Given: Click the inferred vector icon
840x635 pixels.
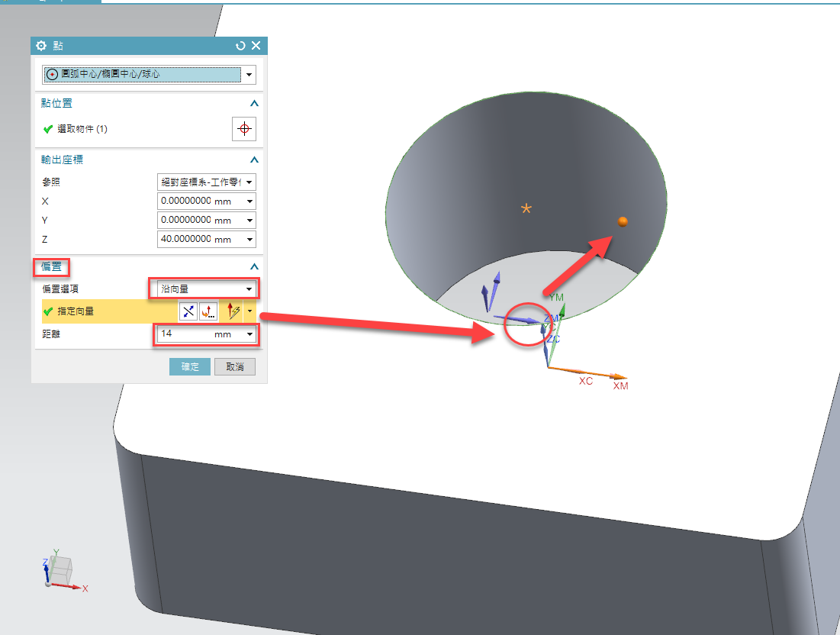Looking at the screenshot, I should (x=233, y=311).
